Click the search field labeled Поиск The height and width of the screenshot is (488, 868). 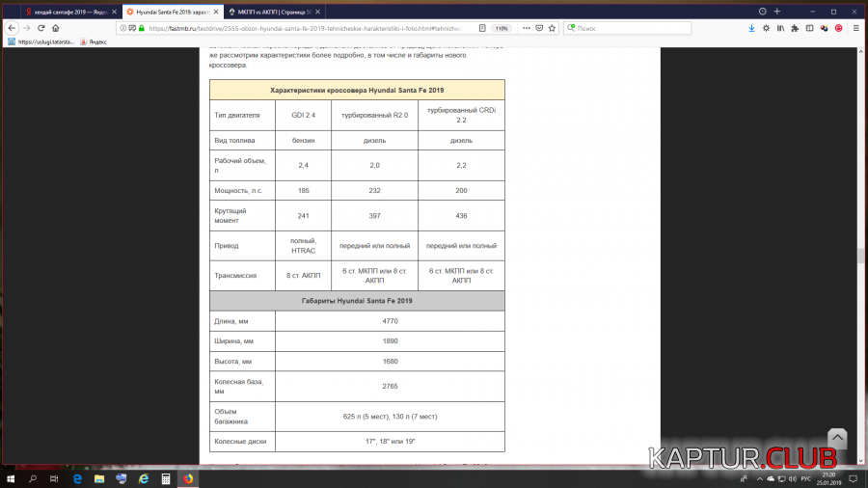(x=627, y=28)
